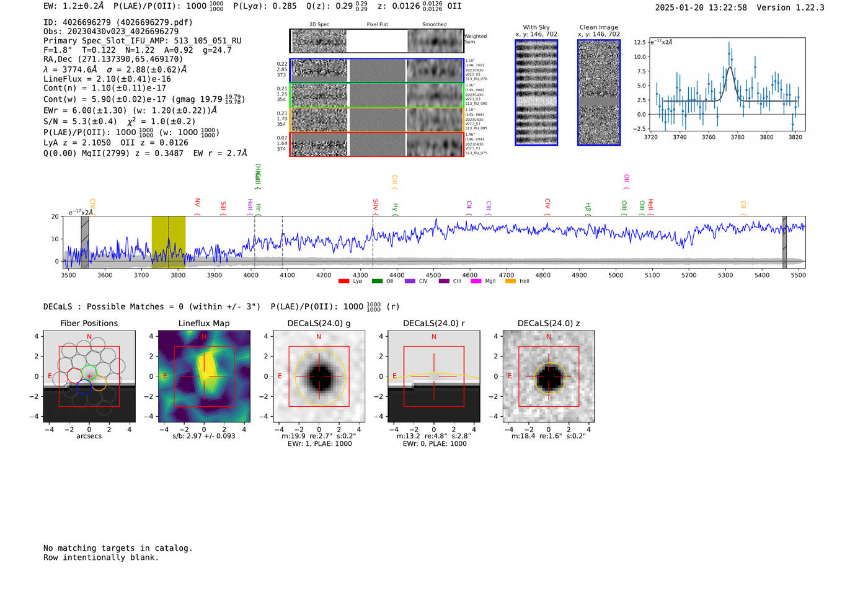Click the '2D Spec' column header
Viewport: 868px width, 591px height.
click(x=319, y=25)
